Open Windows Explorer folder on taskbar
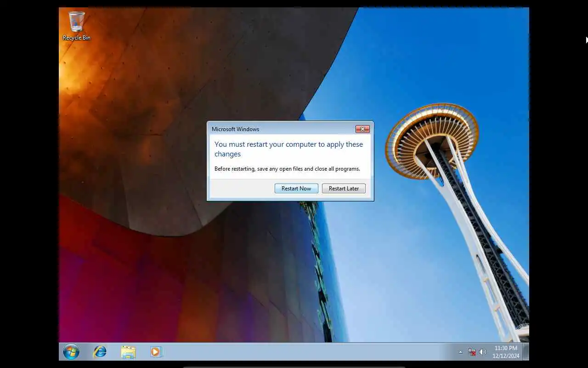 [x=128, y=352]
